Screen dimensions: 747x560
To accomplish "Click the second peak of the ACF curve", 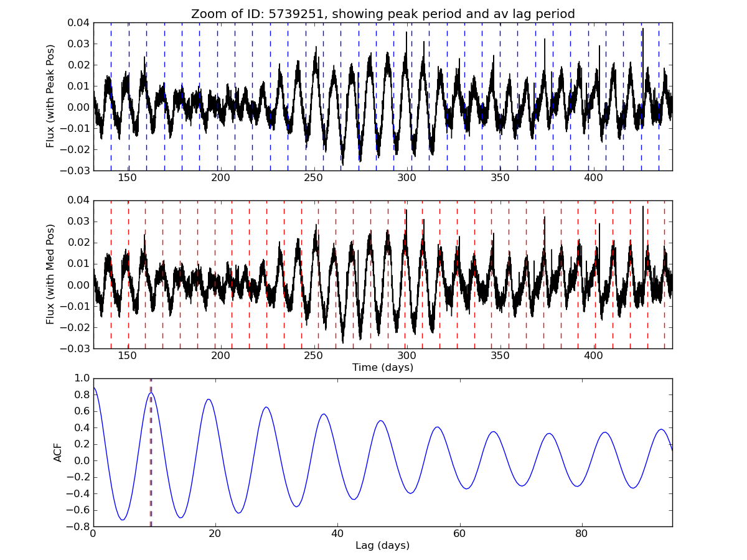I will tap(209, 399).
